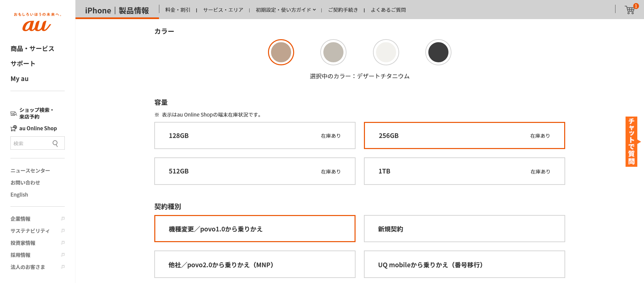Open 商品・サービス in sidebar
The height and width of the screenshot is (283, 644).
tap(32, 49)
